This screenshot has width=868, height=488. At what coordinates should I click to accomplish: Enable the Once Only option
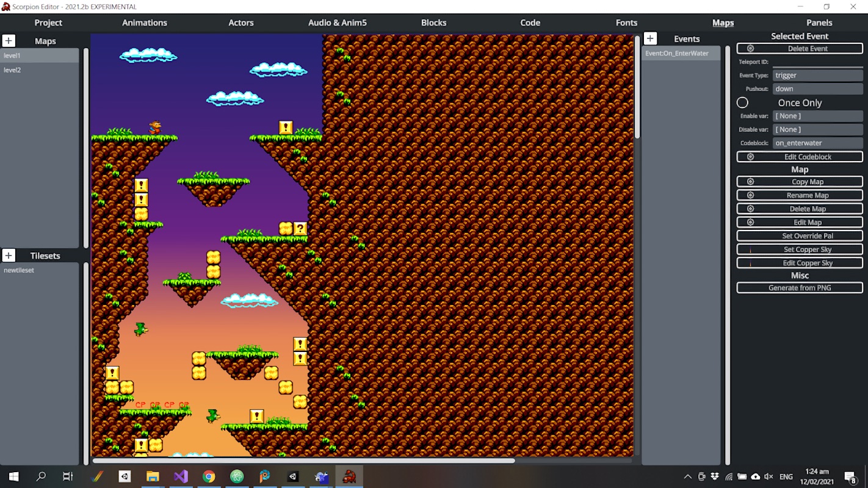point(742,102)
